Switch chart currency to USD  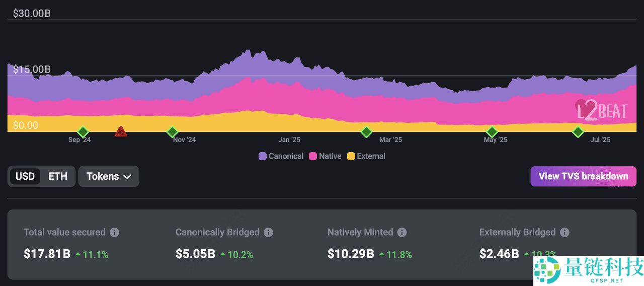click(x=25, y=176)
